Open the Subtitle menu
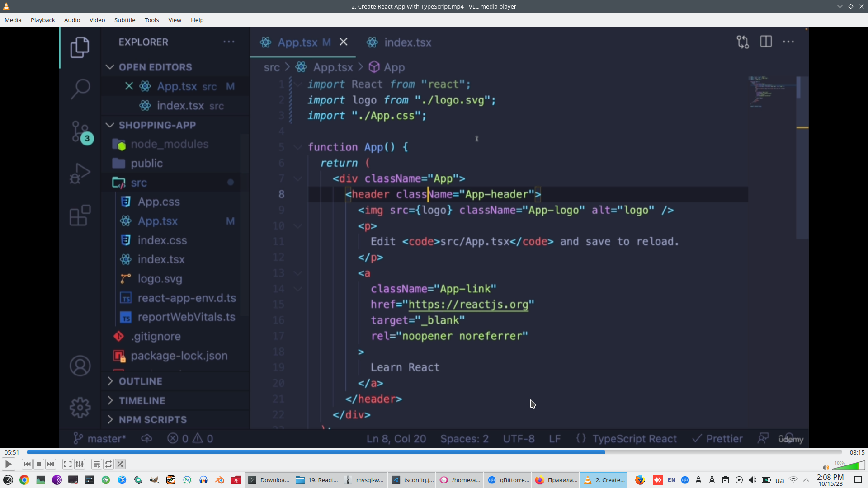This screenshot has height=488, width=868. pos(124,20)
